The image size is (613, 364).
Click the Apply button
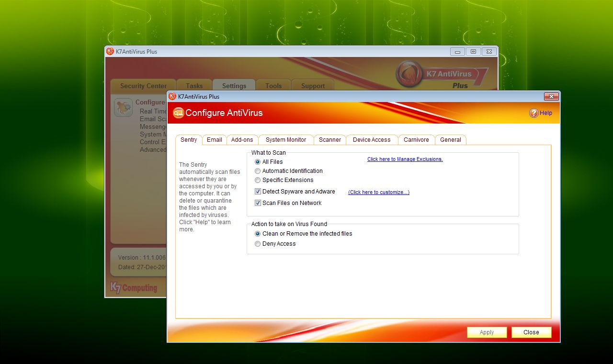coord(487,332)
